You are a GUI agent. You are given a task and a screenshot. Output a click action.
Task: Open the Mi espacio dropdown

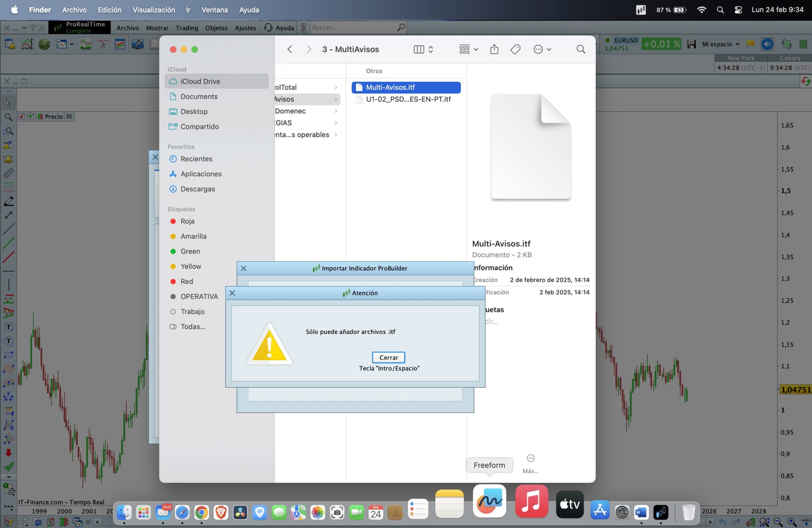pyautogui.click(x=720, y=44)
